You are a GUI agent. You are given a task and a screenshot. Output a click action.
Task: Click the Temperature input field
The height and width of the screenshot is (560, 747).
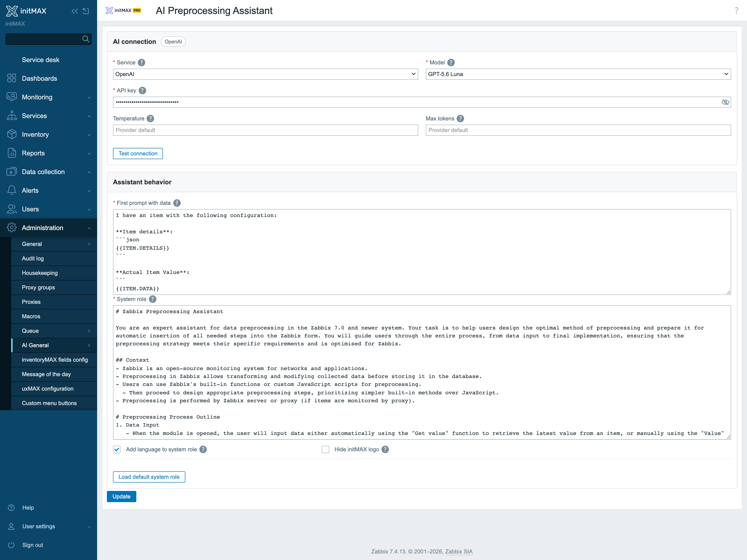pyautogui.click(x=265, y=130)
